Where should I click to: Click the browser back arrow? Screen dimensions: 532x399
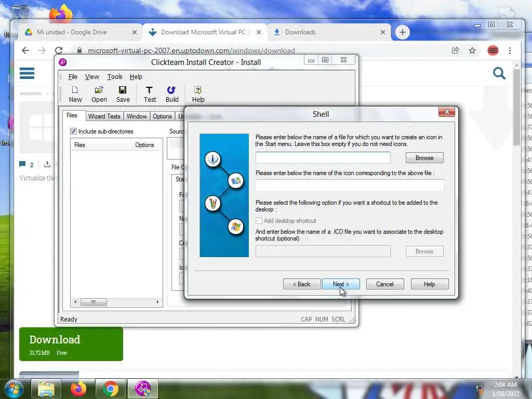click(25, 50)
